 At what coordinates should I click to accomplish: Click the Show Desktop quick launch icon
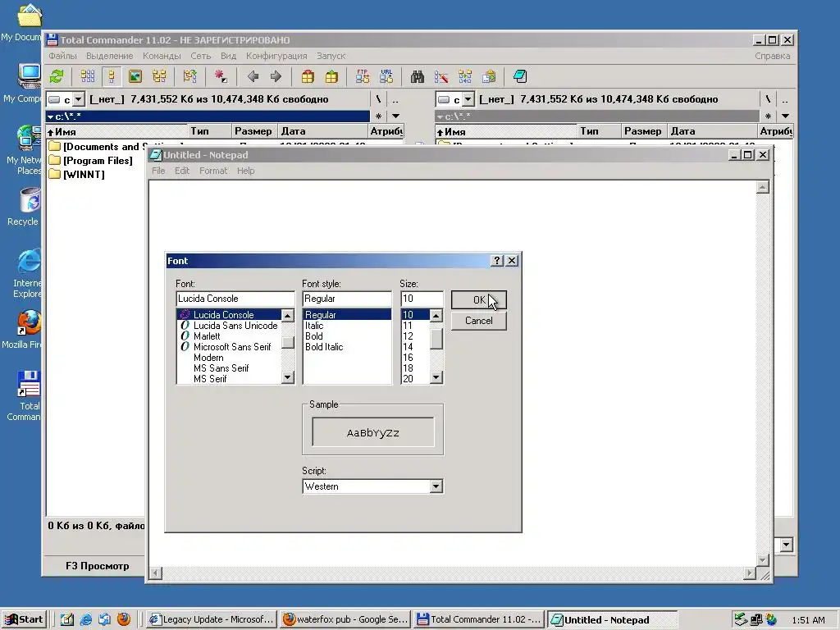67,619
